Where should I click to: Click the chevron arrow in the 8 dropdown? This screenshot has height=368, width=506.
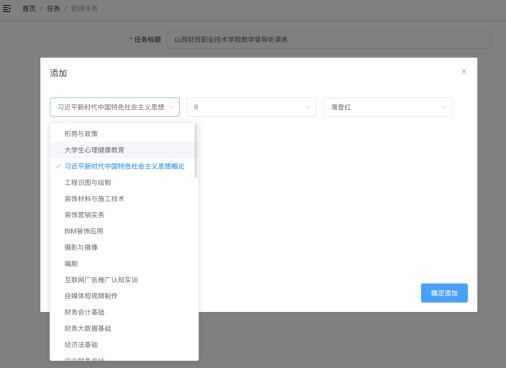point(307,107)
